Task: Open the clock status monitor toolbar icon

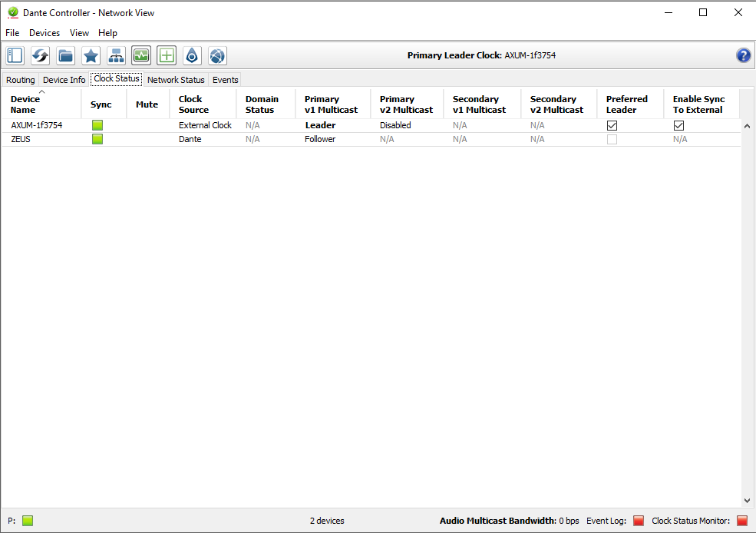Action: pos(141,55)
